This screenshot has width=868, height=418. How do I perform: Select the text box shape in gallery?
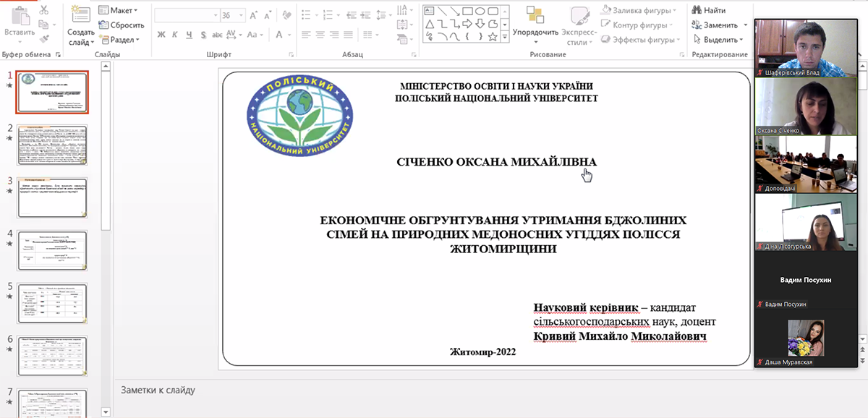429,11
